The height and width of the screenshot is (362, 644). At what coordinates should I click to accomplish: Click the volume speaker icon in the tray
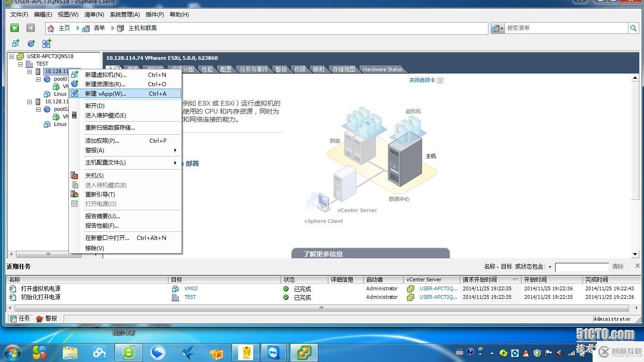click(x=559, y=353)
